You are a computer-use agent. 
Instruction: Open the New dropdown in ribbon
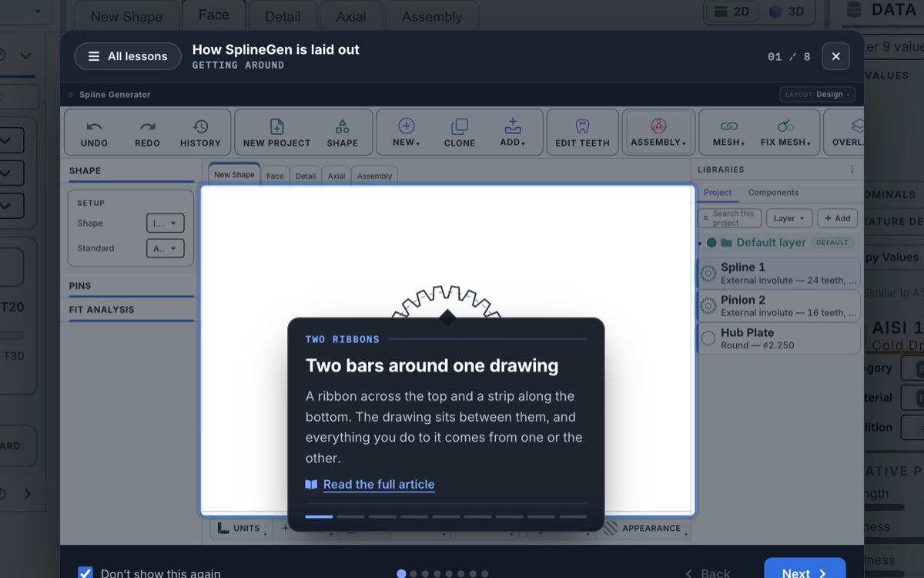click(406, 133)
